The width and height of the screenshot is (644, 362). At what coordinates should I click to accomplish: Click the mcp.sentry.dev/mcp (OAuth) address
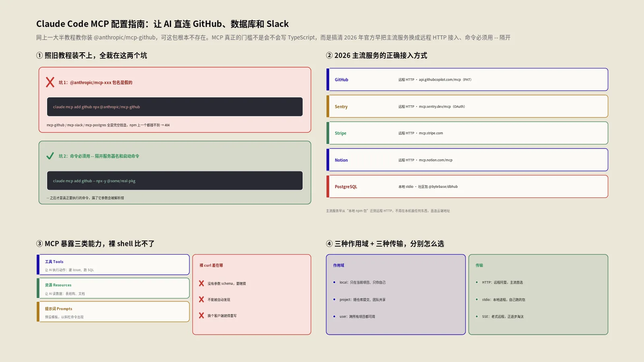point(442,107)
